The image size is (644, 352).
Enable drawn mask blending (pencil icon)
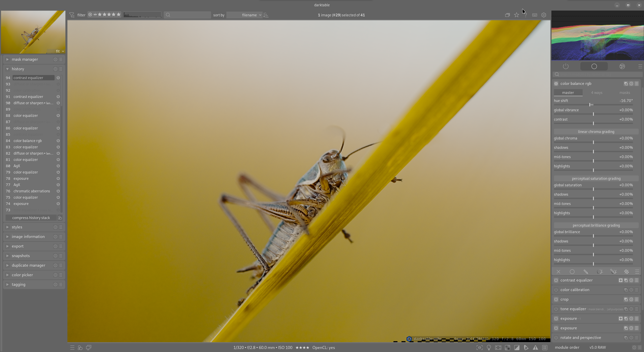click(x=586, y=272)
